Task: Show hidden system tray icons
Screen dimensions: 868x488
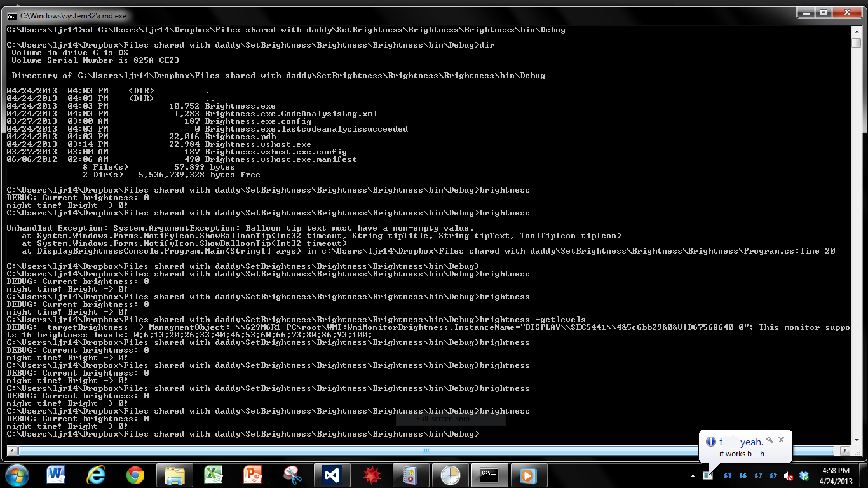Action: (x=693, y=476)
